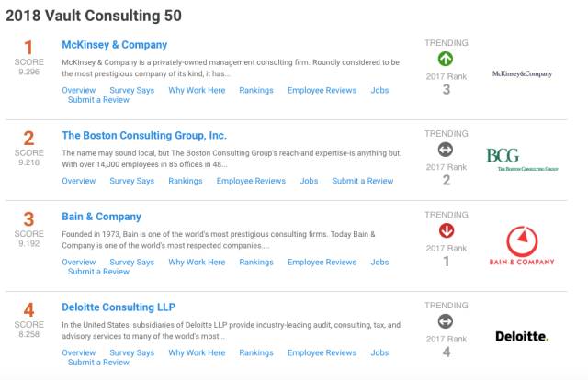Go to McKinsey's Overview tab link
The width and height of the screenshot is (588, 380).
78,90
